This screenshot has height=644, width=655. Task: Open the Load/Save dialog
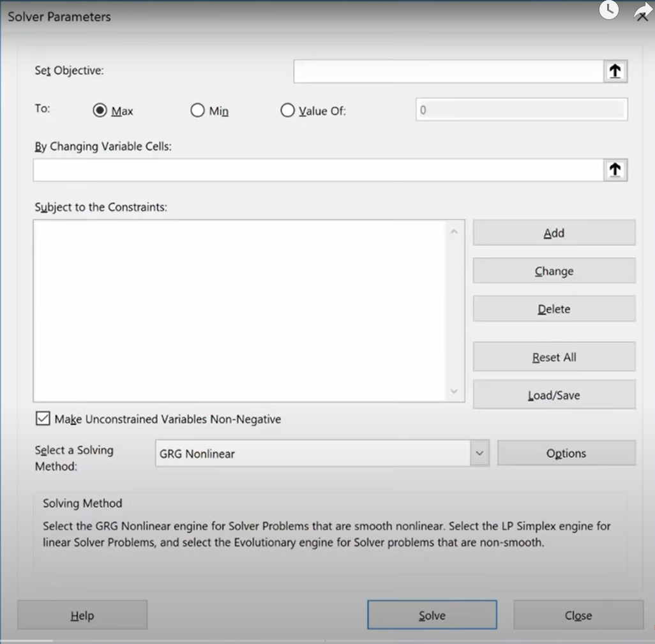coord(553,395)
